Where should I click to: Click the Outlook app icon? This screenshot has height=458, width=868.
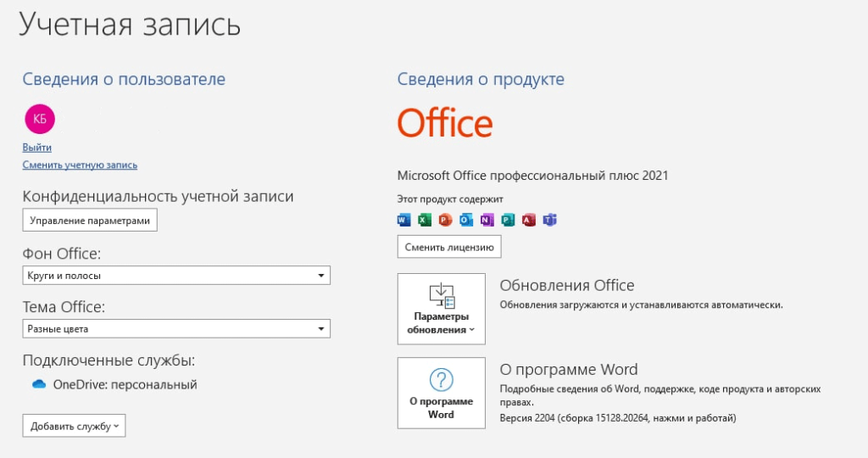[466, 220]
